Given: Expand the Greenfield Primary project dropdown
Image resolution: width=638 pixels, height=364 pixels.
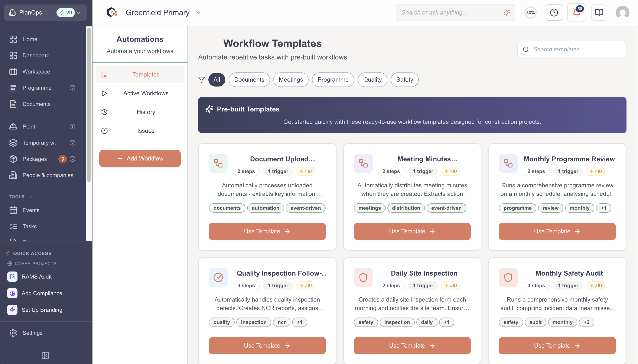Looking at the screenshot, I should click(x=198, y=13).
